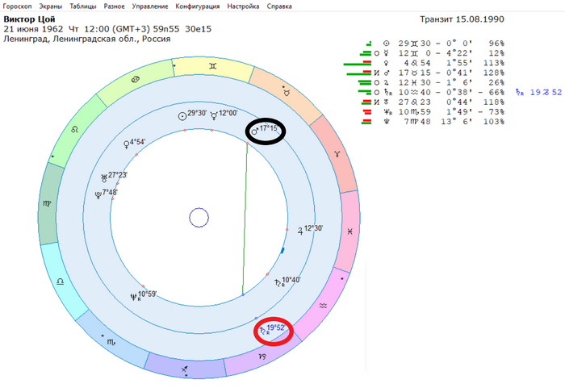Click the 128% value in the Mars row
This screenshot has height=392, width=565.
pyautogui.click(x=494, y=73)
